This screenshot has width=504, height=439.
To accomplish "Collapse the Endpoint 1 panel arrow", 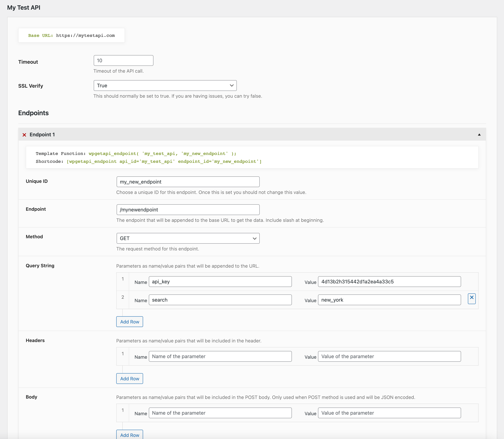I will pyautogui.click(x=479, y=135).
